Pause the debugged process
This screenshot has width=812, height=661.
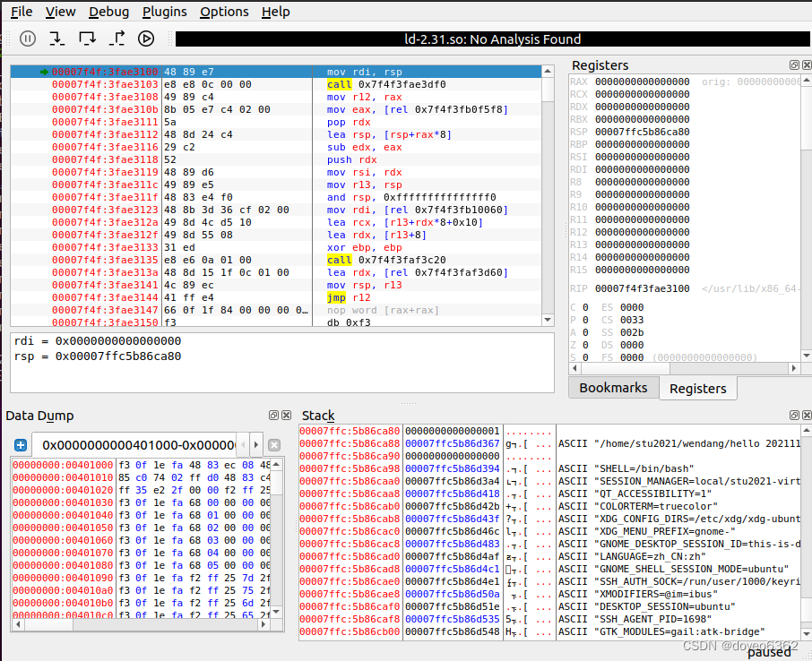pos(27,39)
